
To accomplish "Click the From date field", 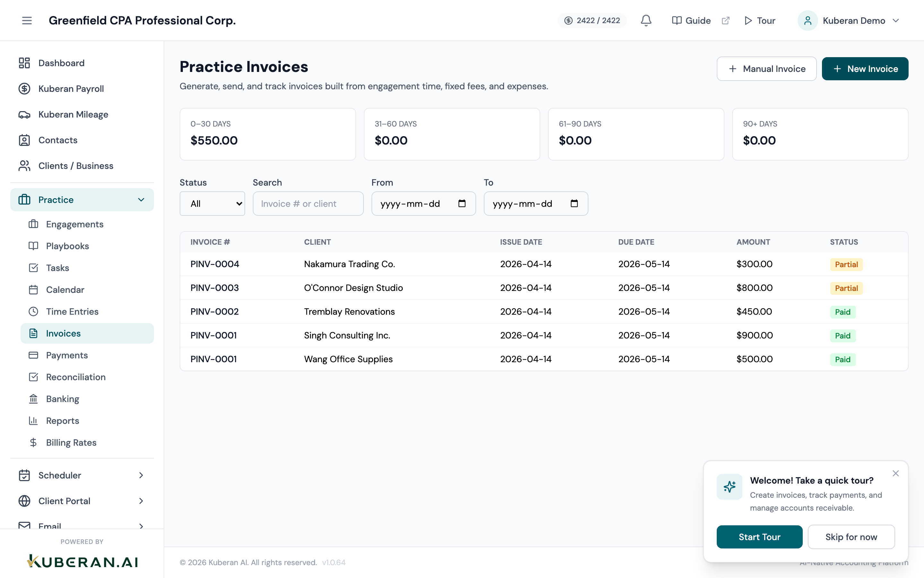I will pos(424,203).
